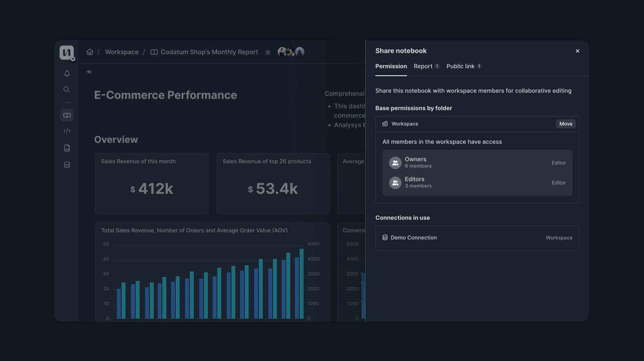Click Sales Revenue of top 26 products card
Screen dimensions: 644x361
click(x=273, y=184)
